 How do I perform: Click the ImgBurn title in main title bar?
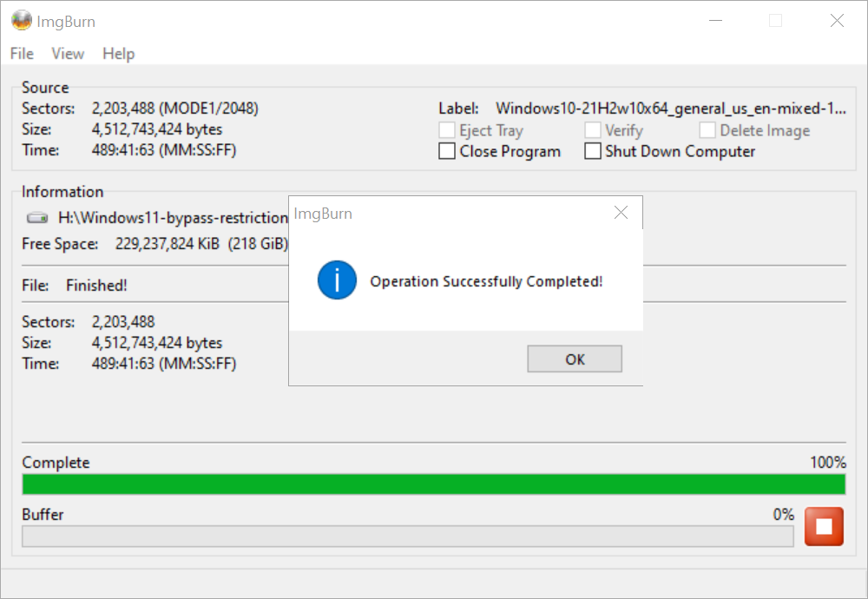[x=66, y=22]
